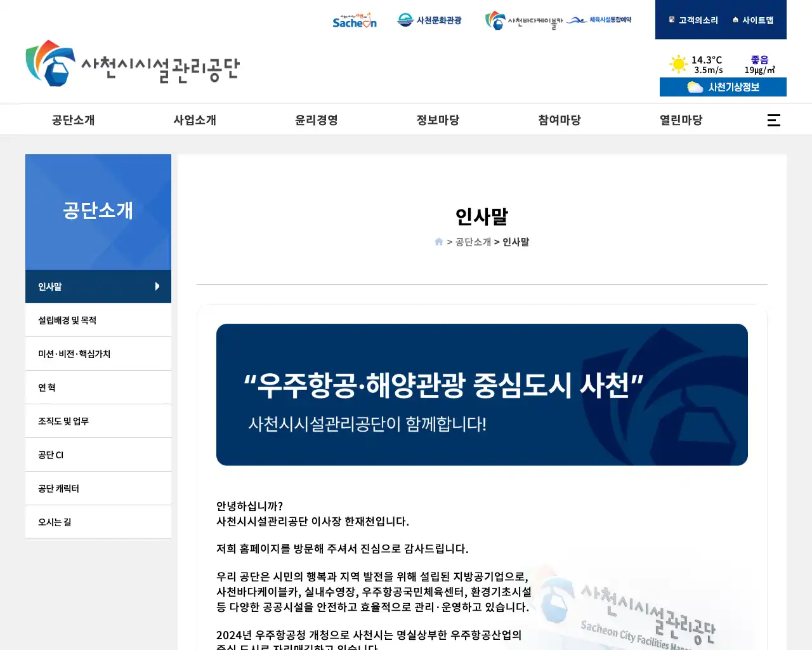Click the 우주항공·해양관광 중심도시 banner
This screenshot has height=650, width=812.
[482, 395]
